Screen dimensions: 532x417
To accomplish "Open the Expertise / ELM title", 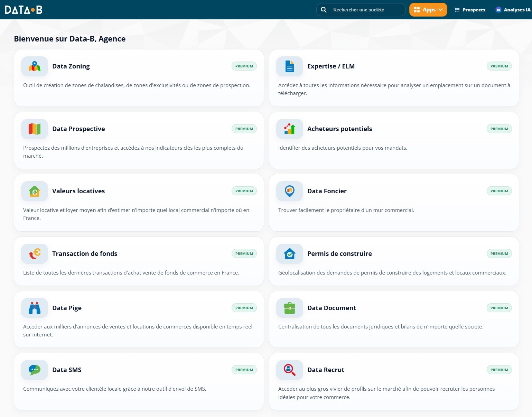I will point(331,66).
